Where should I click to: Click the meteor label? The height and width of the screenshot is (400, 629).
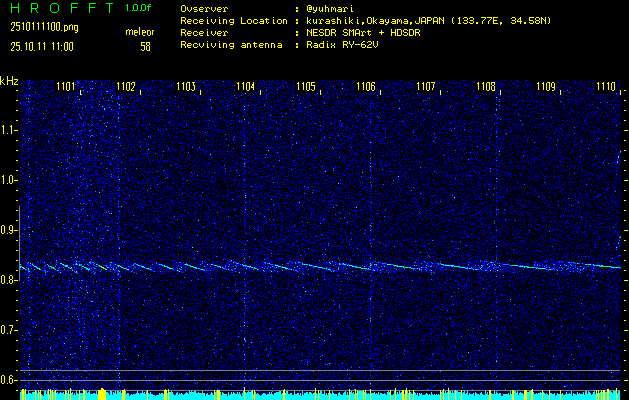139,32
